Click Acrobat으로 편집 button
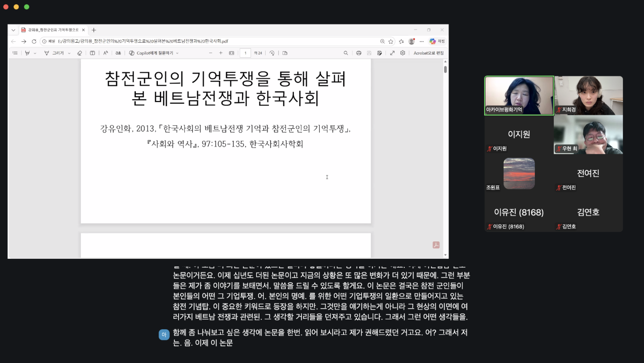Screen dimensions: 644x363 [429, 53]
